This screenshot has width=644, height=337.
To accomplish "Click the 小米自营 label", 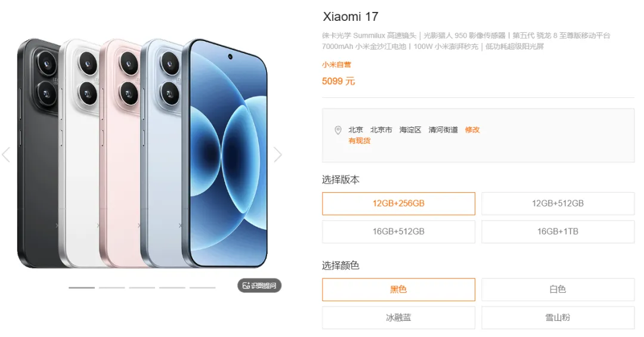I will (336, 64).
